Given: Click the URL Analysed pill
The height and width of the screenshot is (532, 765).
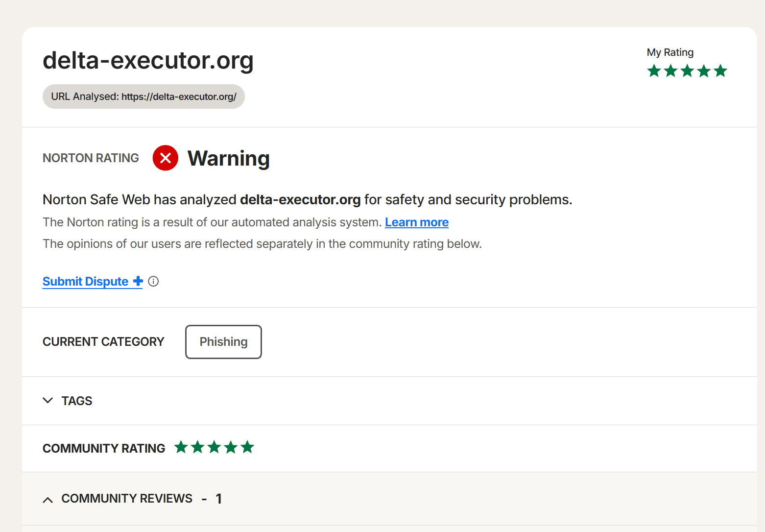Looking at the screenshot, I should 143,97.
